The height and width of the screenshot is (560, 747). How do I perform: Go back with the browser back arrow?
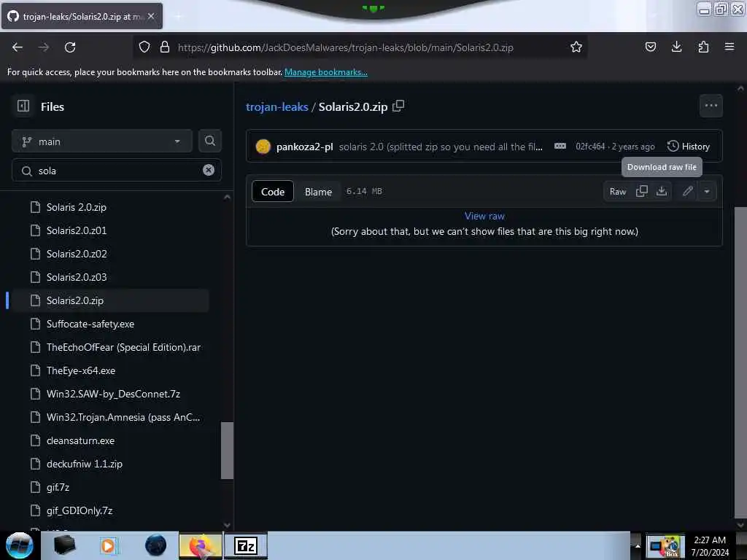pyautogui.click(x=18, y=47)
